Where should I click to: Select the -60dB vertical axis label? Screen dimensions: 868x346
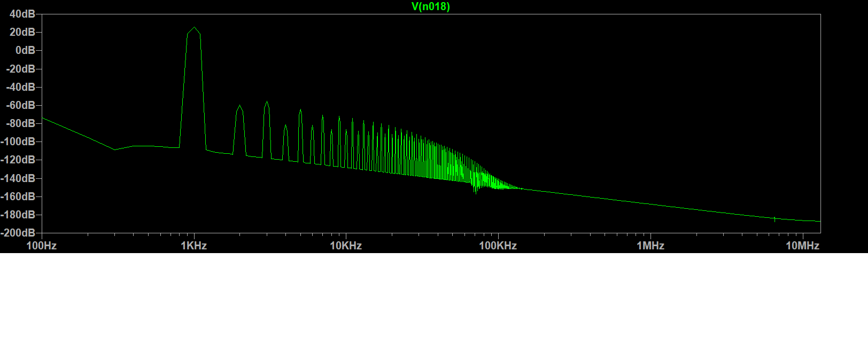coord(20,105)
